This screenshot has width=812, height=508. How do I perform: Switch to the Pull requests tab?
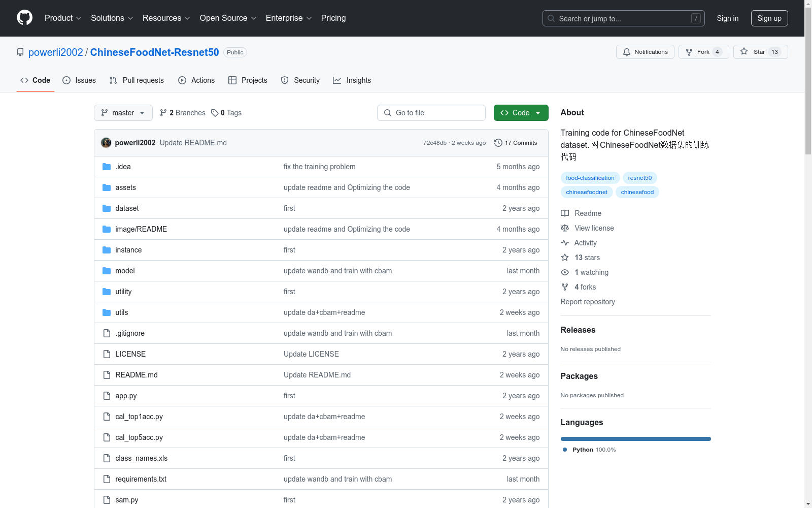point(137,80)
